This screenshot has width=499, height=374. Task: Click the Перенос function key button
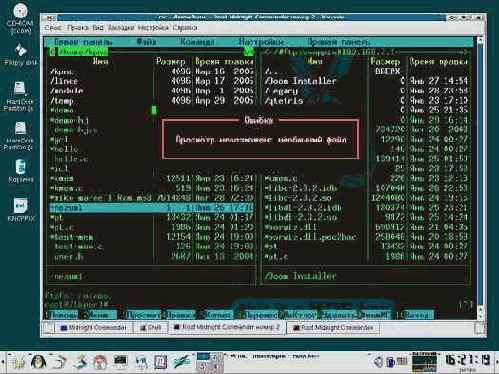click(260, 315)
